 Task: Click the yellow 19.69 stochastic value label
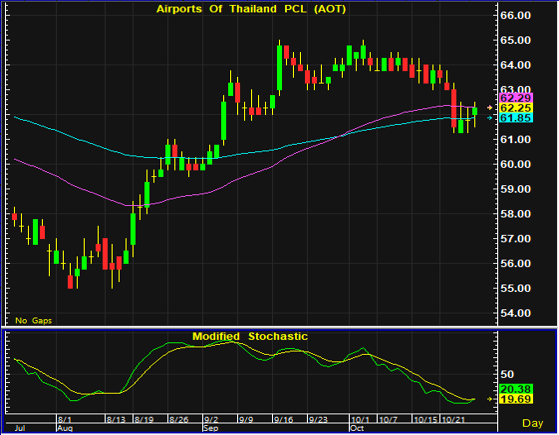click(516, 399)
